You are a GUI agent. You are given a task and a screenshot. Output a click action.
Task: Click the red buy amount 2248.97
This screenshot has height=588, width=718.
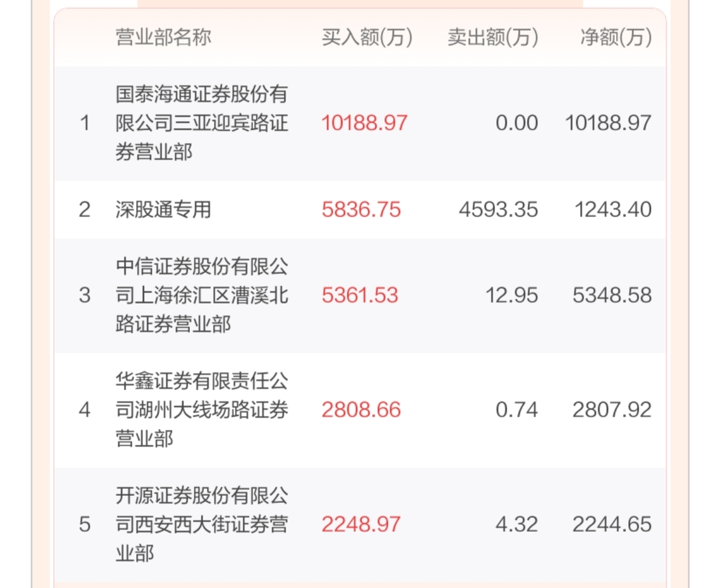[x=361, y=525]
